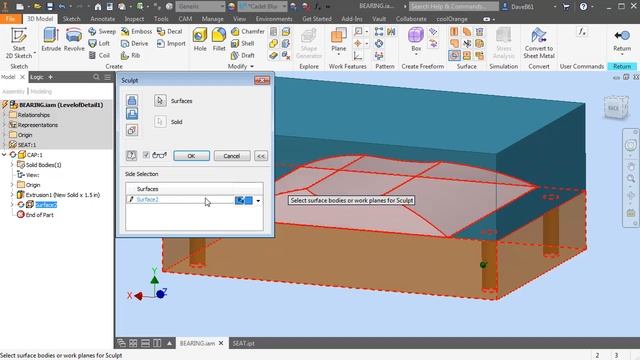Activate the Fillet tool
The height and width of the screenshot is (360, 640).
pyautogui.click(x=219, y=40)
